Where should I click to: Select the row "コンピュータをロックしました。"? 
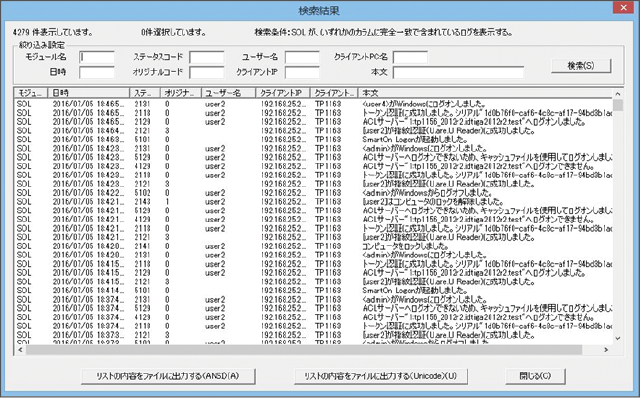pyautogui.click(x=313, y=246)
